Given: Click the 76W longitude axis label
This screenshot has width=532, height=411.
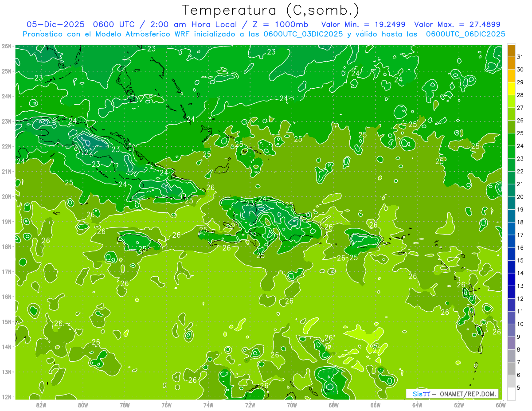Looking at the screenshot, I should (x=167, y=405).
